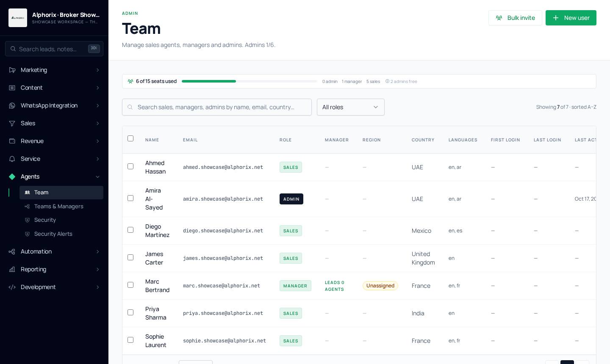The width and height of the screenshot is (610, 364).
Task: Click the Alphorix workspace logo
Action: pos(18,18)
